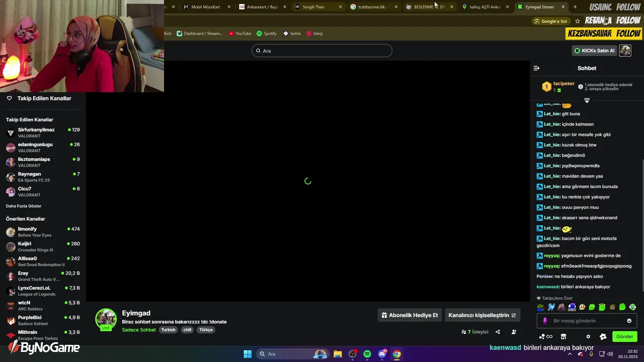Select the blue W emote

(x=551, y=307)
